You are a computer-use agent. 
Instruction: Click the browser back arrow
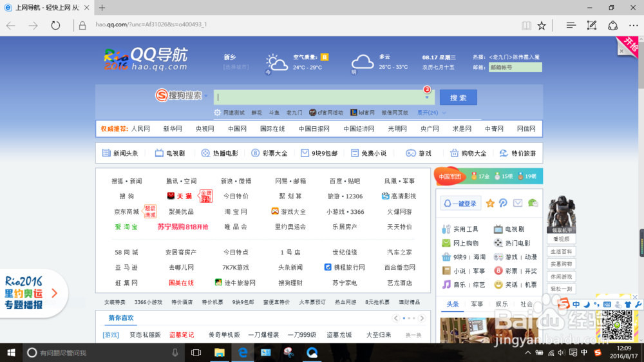[x=11, y=26]
